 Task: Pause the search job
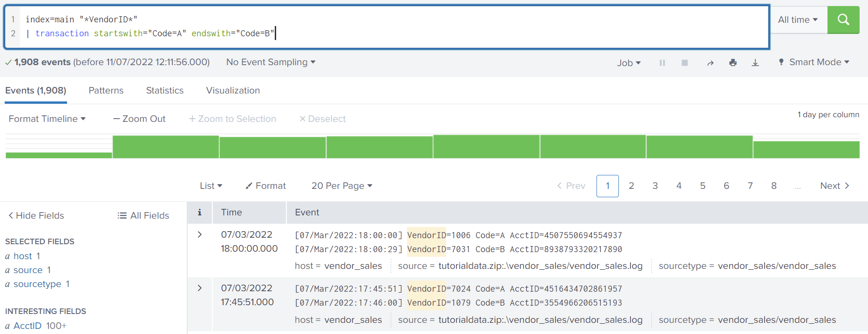pos(662,63)
